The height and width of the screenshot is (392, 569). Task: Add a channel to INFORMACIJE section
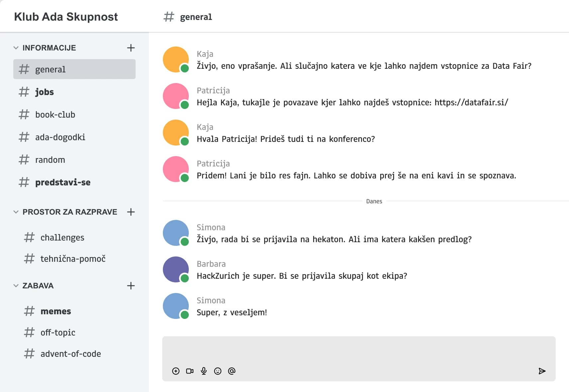[131, 48]
